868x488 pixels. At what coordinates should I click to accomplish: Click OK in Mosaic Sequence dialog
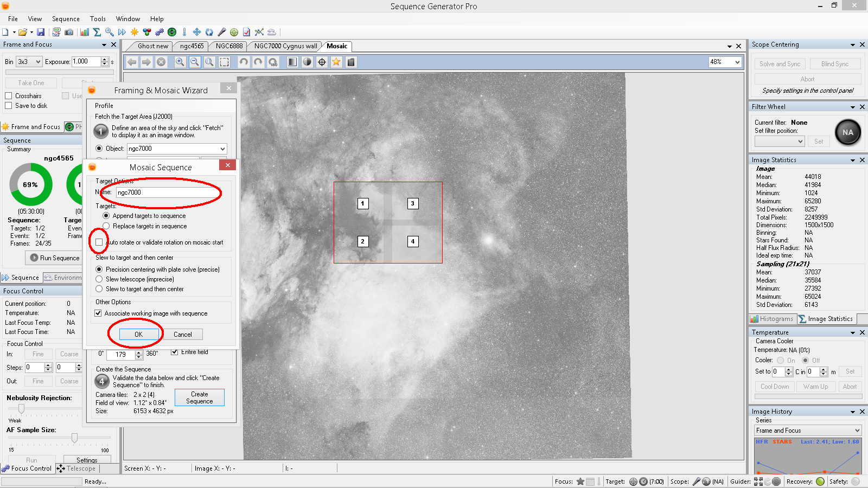coord(139,335)
